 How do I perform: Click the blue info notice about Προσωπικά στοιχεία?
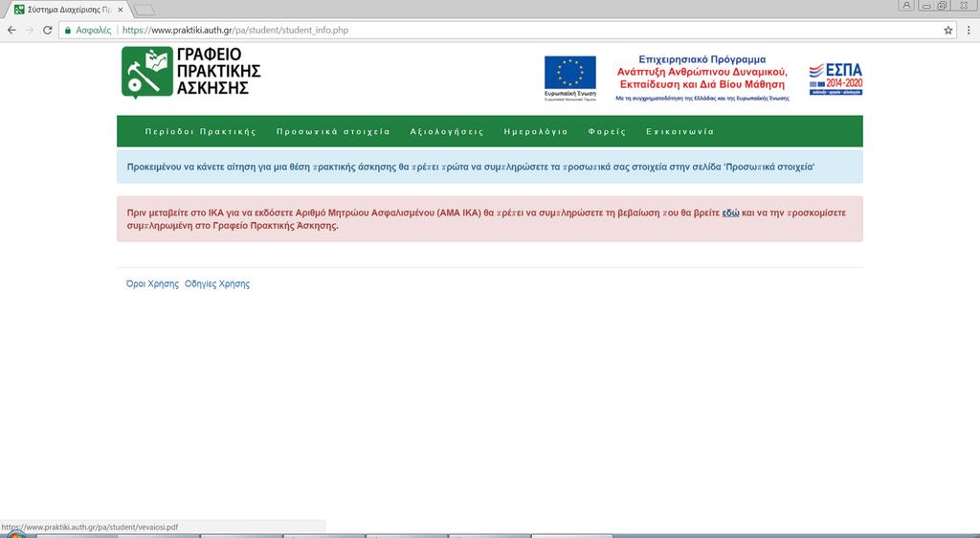490,167
